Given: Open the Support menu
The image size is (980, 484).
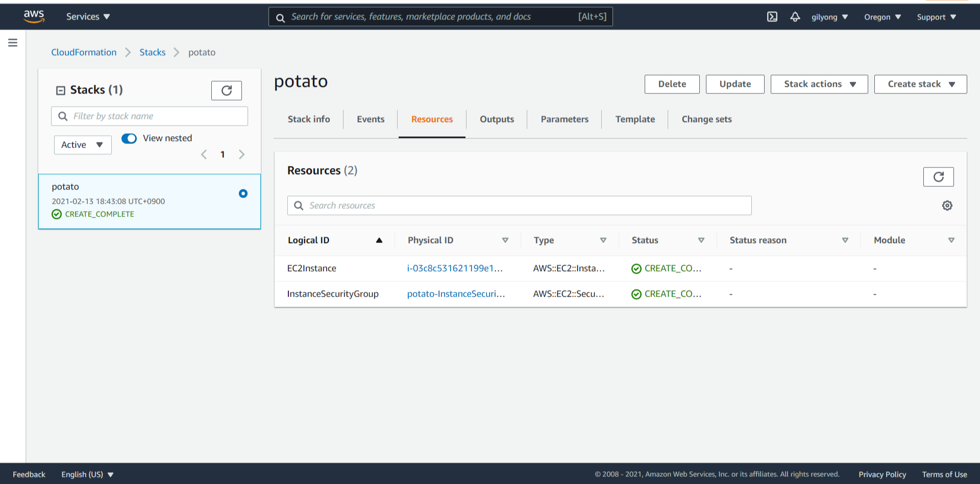Looking at the screenshot, I should (937, 17).
